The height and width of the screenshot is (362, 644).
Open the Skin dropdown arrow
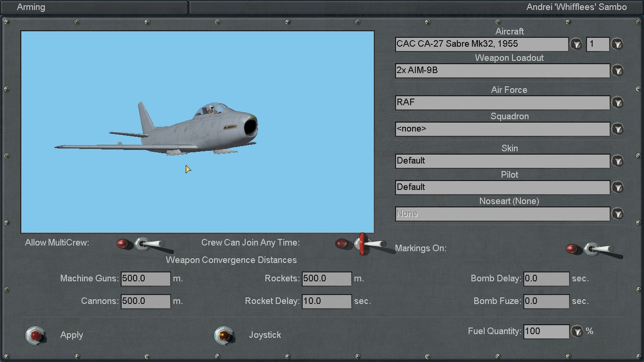617,161
